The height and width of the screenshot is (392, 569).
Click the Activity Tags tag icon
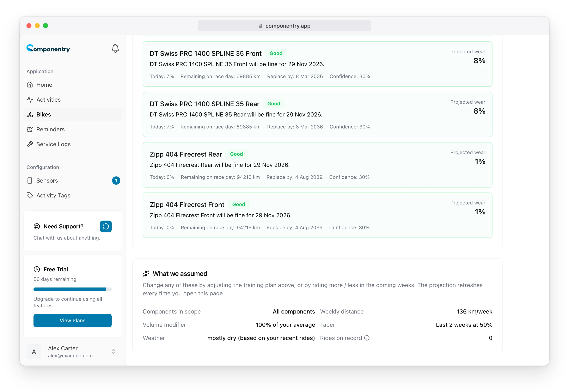pyautogui.click(x=30, y=196)
